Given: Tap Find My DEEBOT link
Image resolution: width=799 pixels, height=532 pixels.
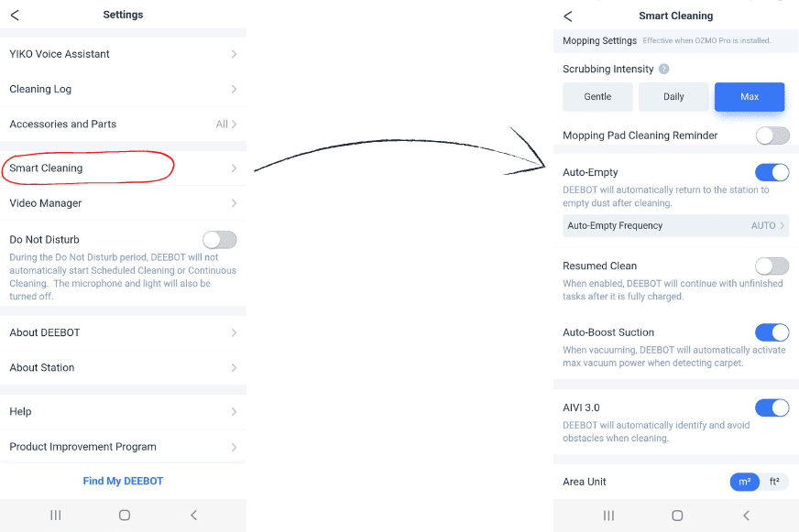Looking at the screenshot, I should (x=123, y=481).
